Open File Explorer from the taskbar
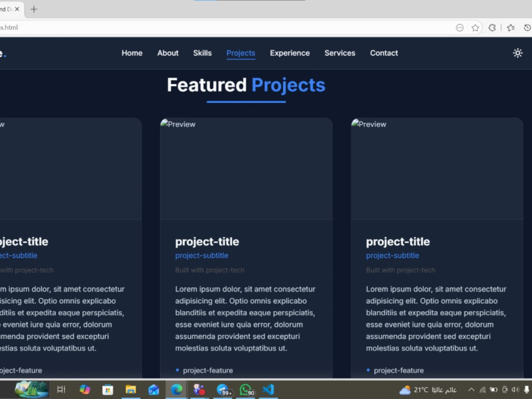Image resolution: width=532 pixels, height=399 pixels. (x=130, y=389)
